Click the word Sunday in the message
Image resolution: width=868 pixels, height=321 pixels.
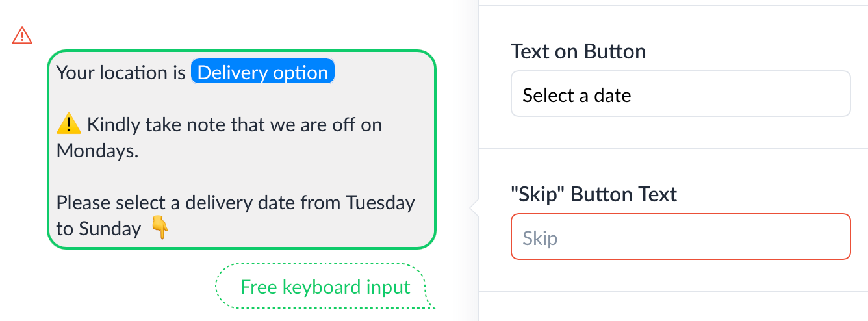click(110, 228)
